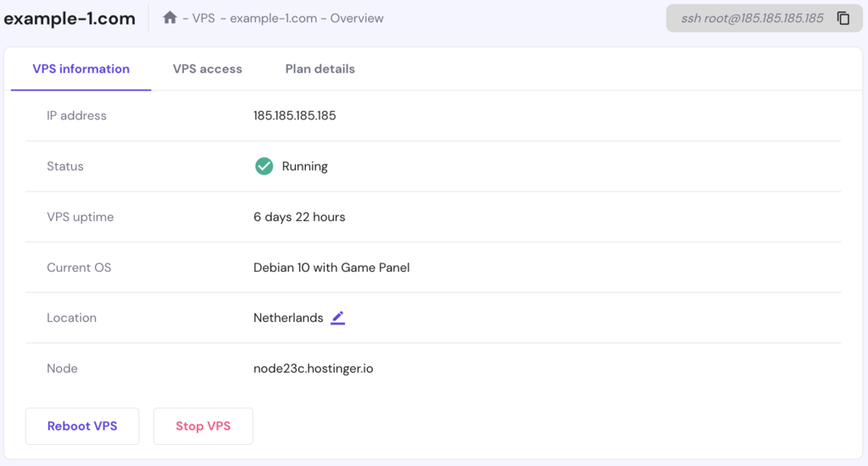Click the Debian 10 with Game Panel text
This screenshot has width=868, height=466.
pyautogui.click(x=331, y=268)
